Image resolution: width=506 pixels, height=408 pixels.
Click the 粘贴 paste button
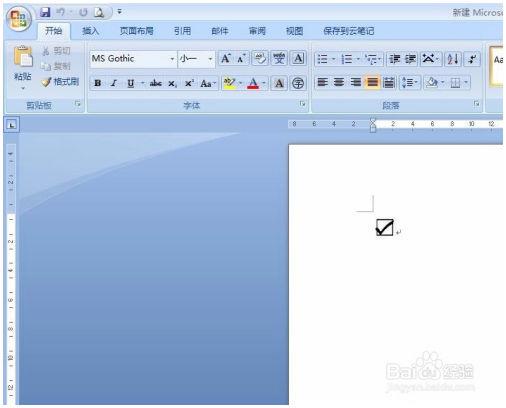(x=22, y=68)
